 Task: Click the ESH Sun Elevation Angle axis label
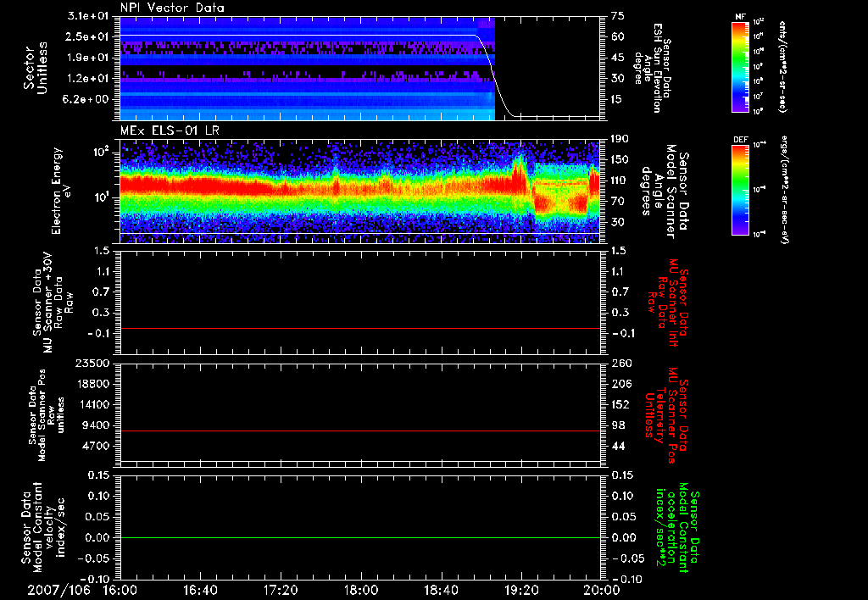coord(652,68)
